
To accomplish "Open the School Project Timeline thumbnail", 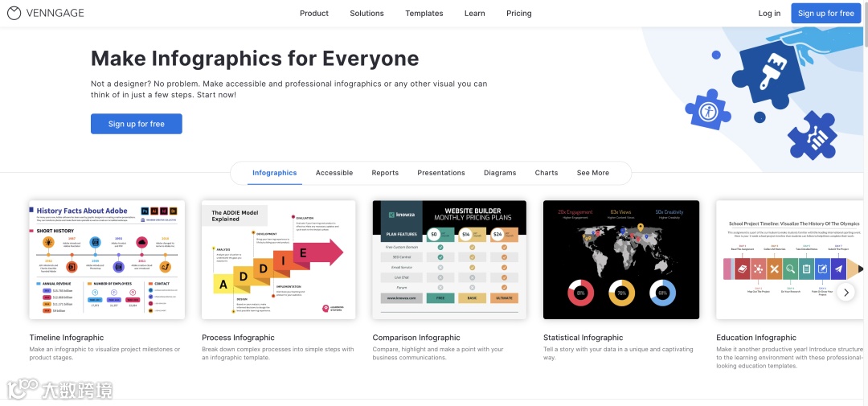I will (790, 260).
